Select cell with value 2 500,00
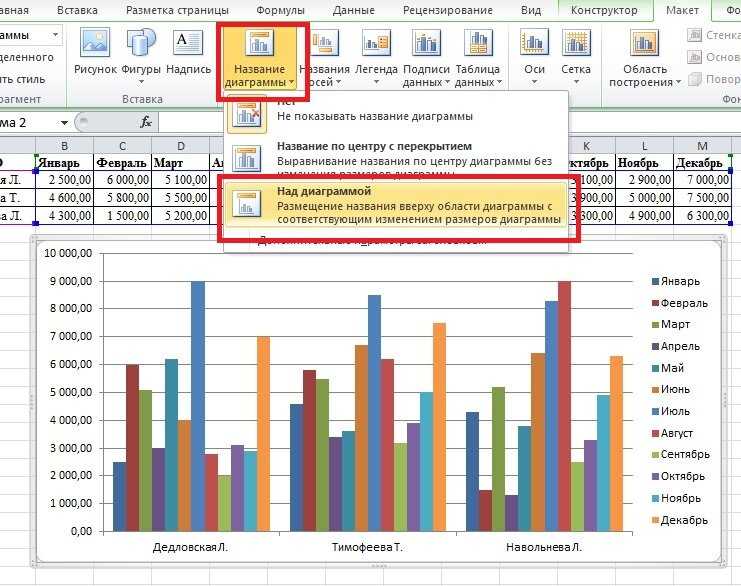Viewport: 741px width, 586px height. [64, 180]
